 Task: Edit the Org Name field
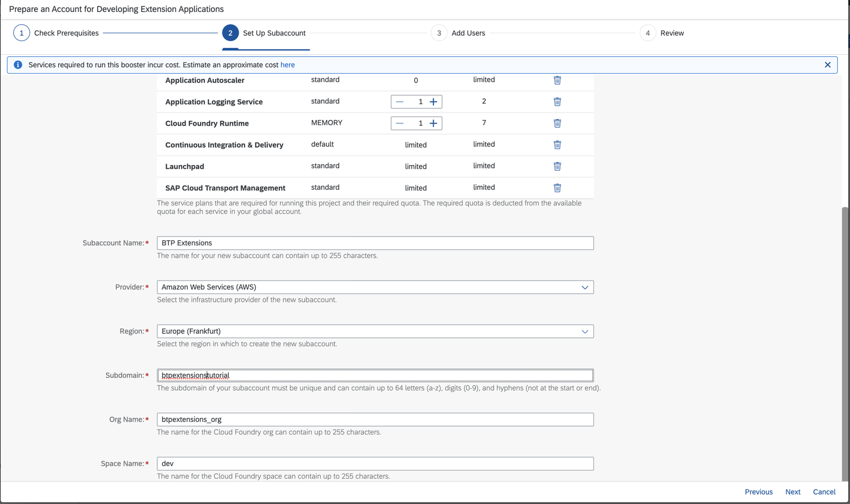pos(375,419)
